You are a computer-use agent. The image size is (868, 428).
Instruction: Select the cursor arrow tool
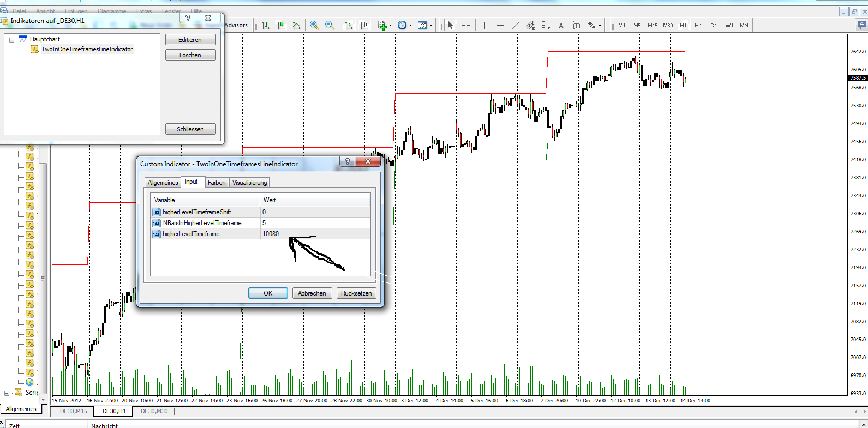450,25
